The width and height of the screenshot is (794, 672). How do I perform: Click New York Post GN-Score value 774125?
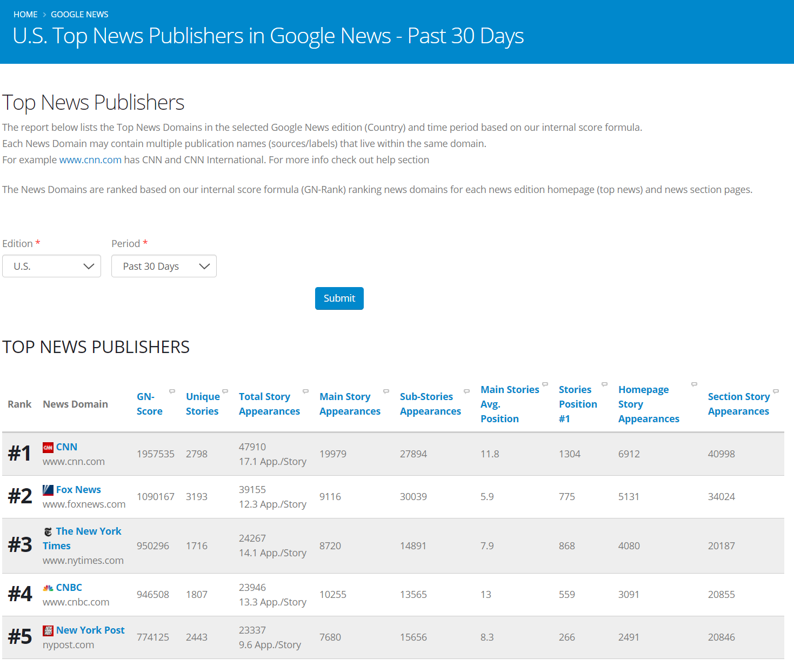[153, 637]
